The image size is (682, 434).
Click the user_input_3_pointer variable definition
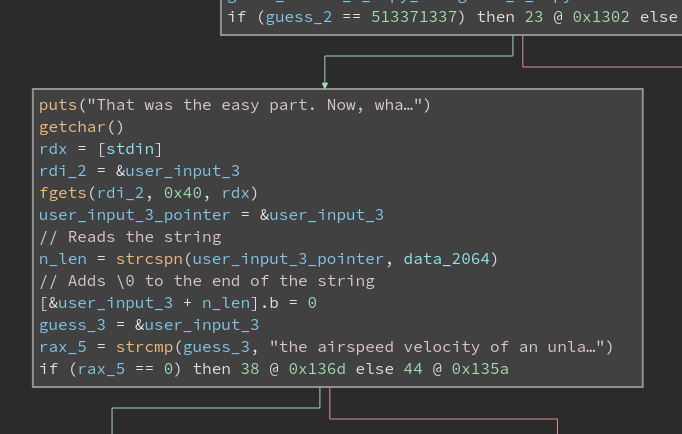coord(134,215)
